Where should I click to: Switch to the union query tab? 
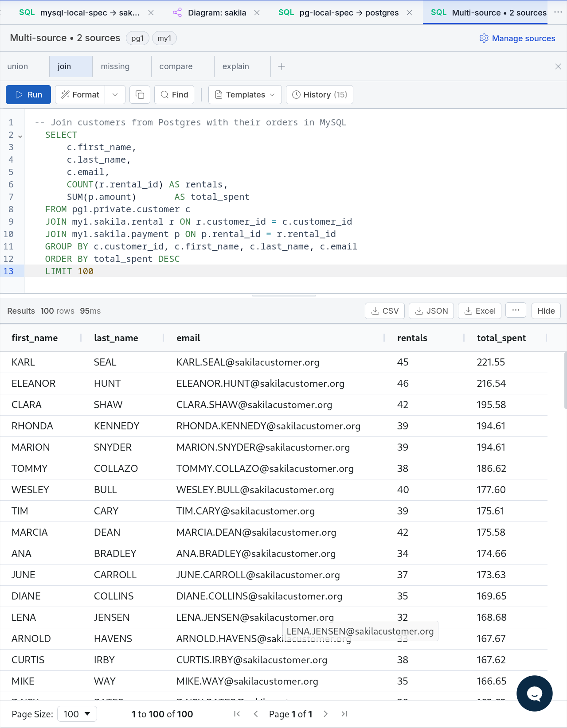(x=18, y=66)
